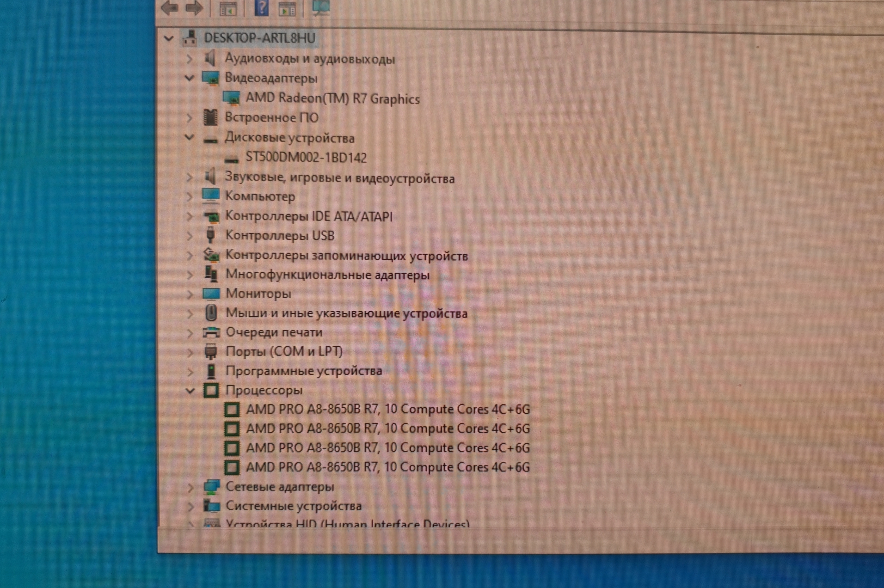The height and width of the screenshot is (588, 884).
Task: Click Scan for hardware changes monitor icon
Action: click(x=321, y=8)
